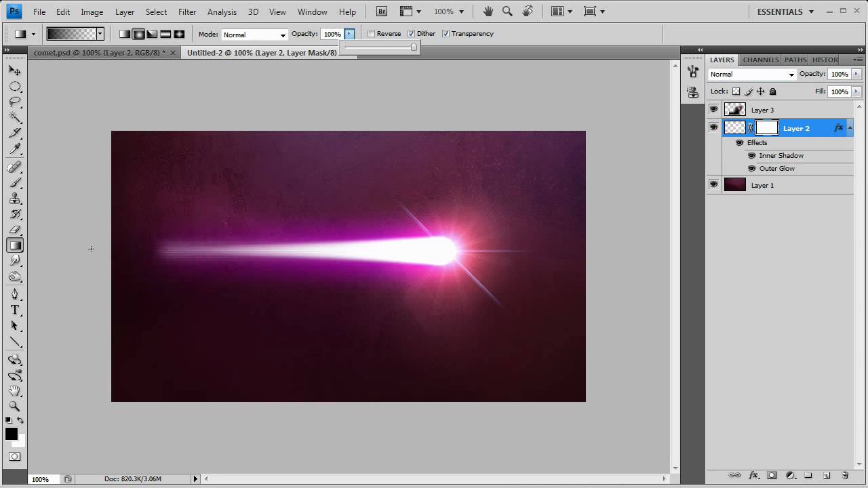Open the ESSENTIALS workspace dropdown
Viewport: 868px width, 488px height.
[x=784, y=12]
